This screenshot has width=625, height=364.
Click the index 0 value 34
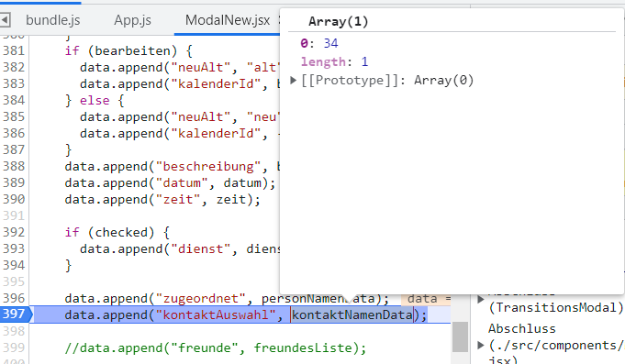(330, 43)
